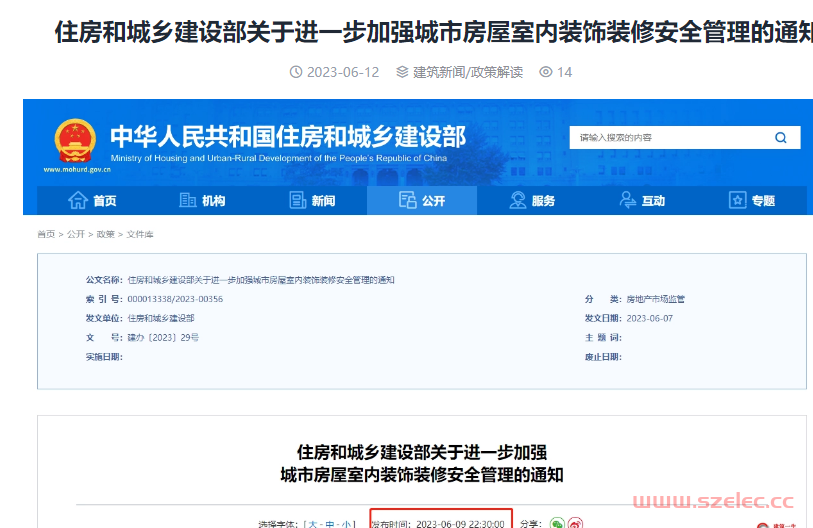Screen dimensions: 813x528
Task: Click the 中华人民共和国住房和城乡建设部 site title
Action: pyautogui.click(x=288, y=136)
